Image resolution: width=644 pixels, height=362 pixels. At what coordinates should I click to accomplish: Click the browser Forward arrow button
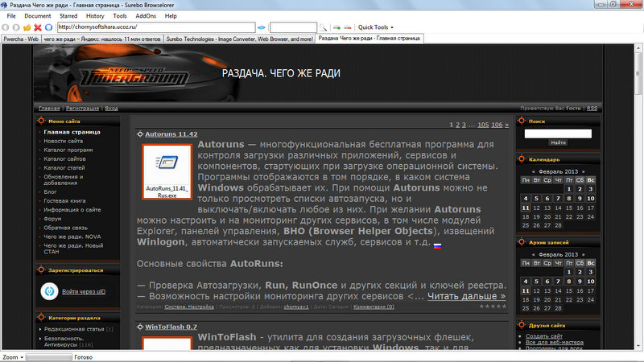[x=16, y=27]
